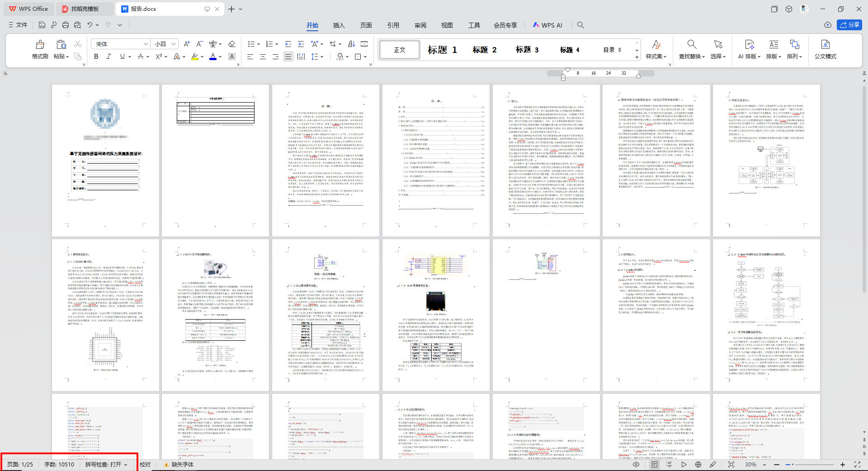The image size is (868, 471).
Task: Apply Heading 1 (标题 1) style
Action: point(442,50)
